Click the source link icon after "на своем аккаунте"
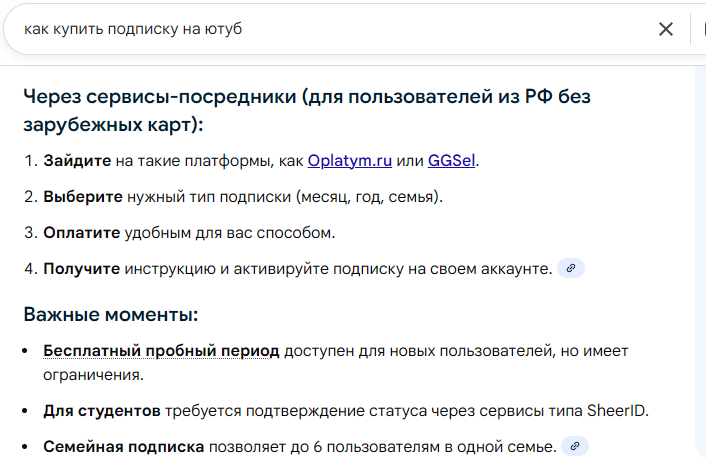This screenshot has height=475, width=706. pyautogui.click(x=570, y=268)
